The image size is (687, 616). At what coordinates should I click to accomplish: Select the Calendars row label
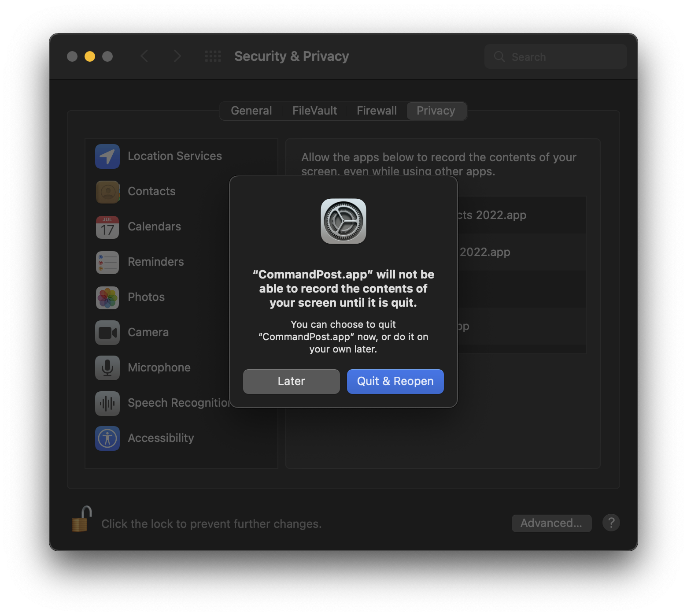click(154, 227)
